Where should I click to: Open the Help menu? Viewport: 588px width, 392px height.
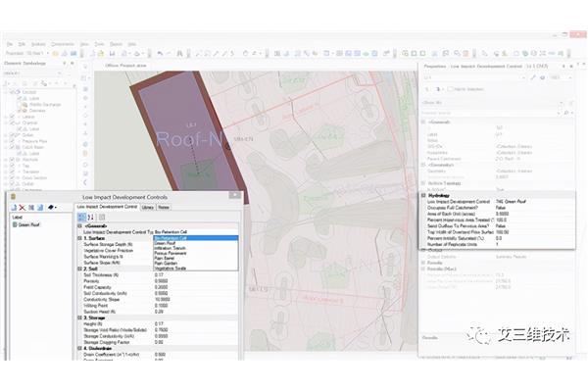pyautogui.click(x=132, y=44)
